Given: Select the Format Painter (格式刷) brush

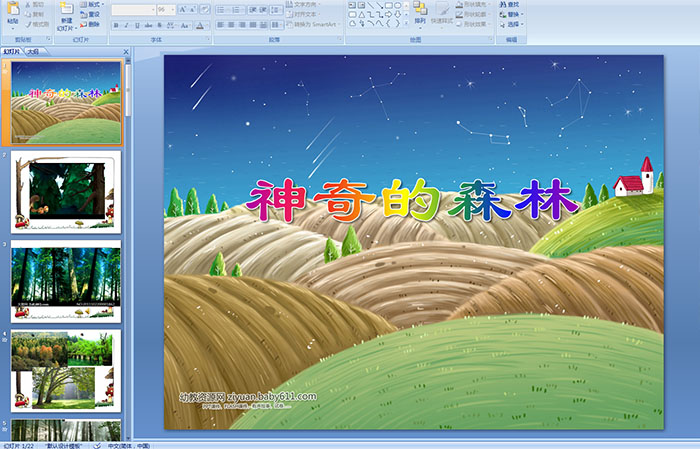Looking at the screenshot, I should pos(38,24).
